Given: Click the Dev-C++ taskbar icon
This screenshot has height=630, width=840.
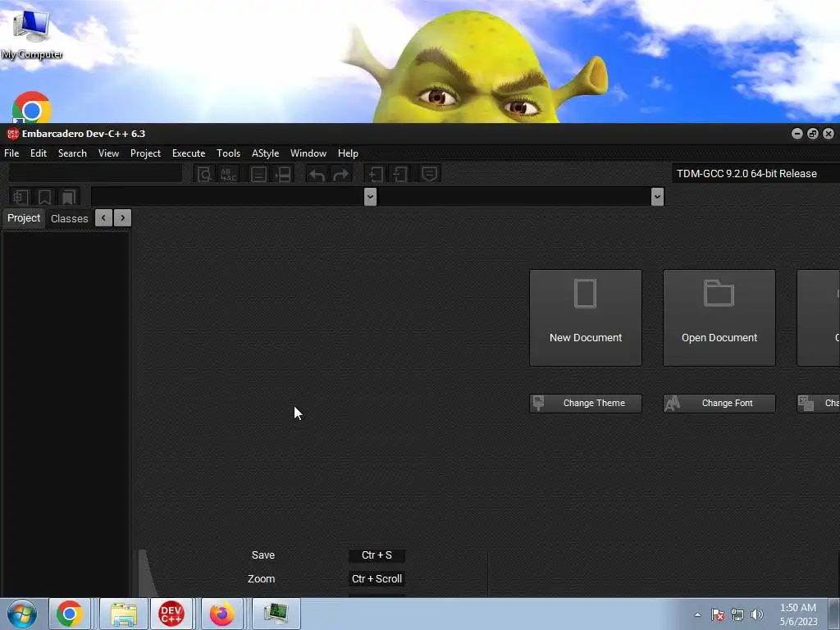Looking at the screenshot, I should pyautogui.click(x=171, y=614).
